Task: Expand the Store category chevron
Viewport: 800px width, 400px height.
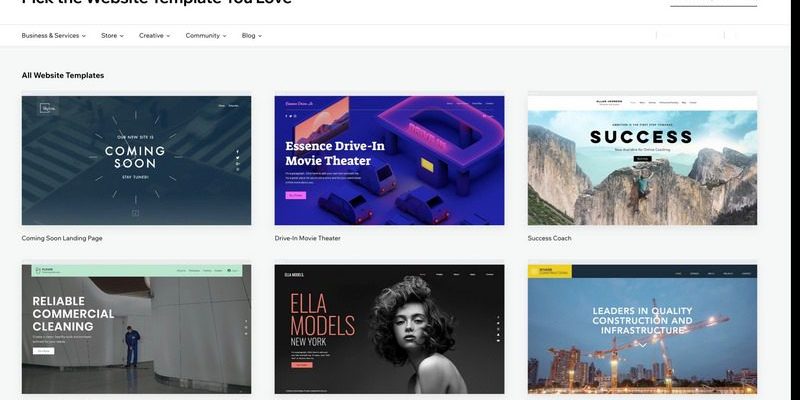Action: point(121,36)
